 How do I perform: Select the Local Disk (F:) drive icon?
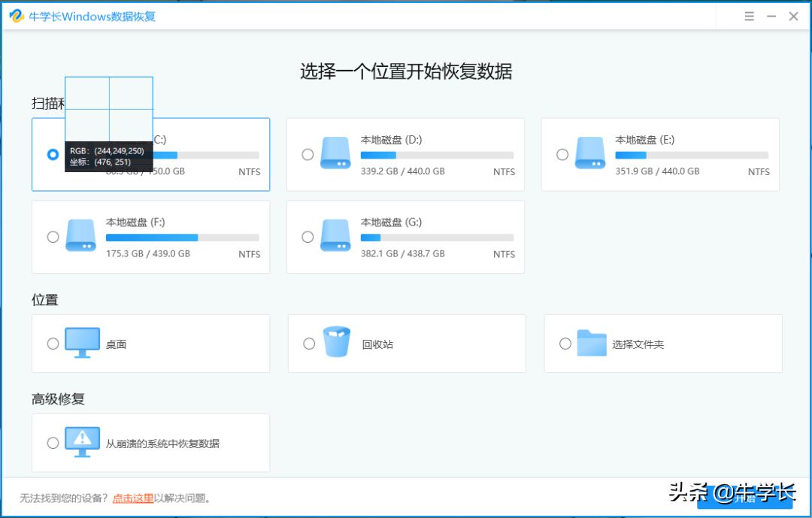(80, 235)
